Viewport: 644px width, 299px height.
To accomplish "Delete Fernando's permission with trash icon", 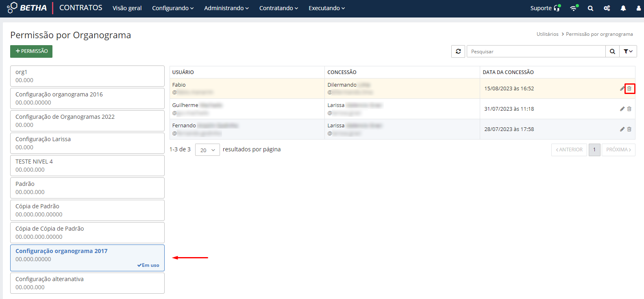I will (x=629, y=129).
